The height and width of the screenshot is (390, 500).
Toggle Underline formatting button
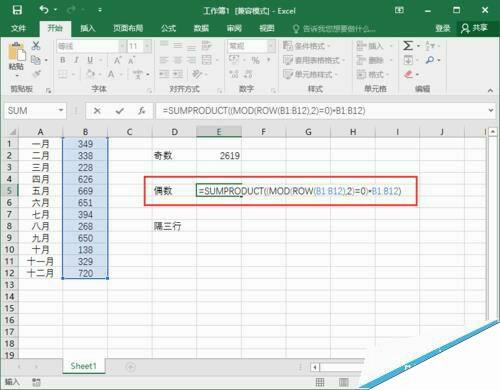click(90, 60)
